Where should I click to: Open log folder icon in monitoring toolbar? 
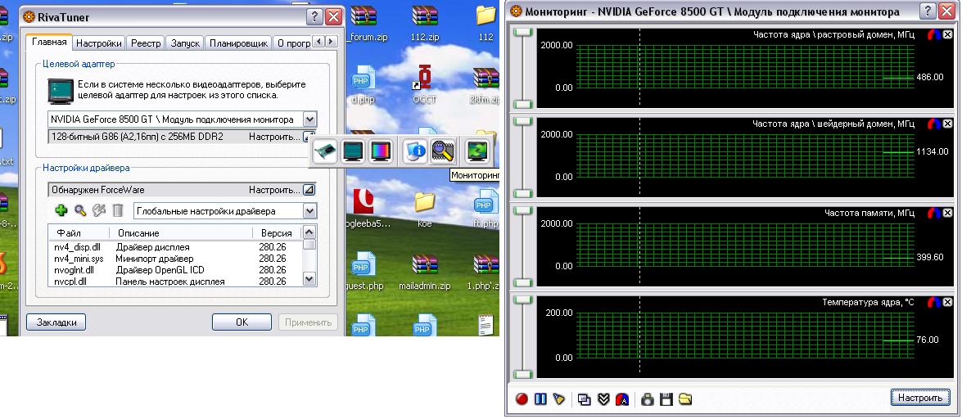pos(685,399)
